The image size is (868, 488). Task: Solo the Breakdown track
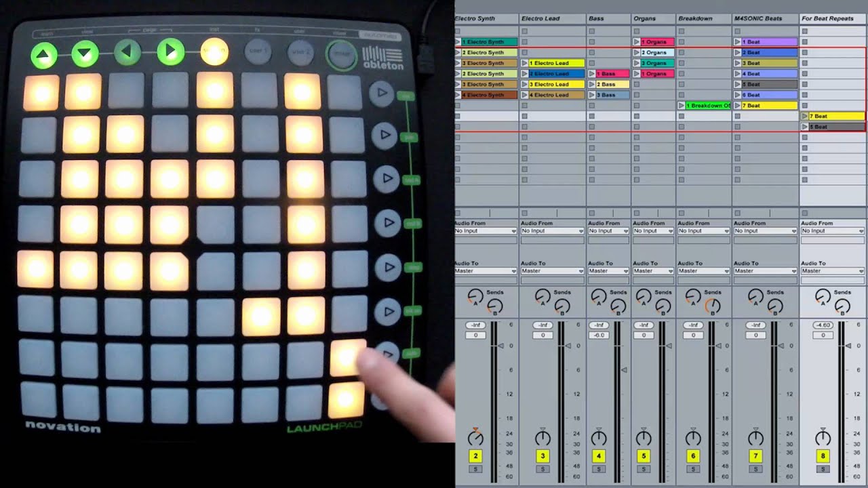(693, 469)
